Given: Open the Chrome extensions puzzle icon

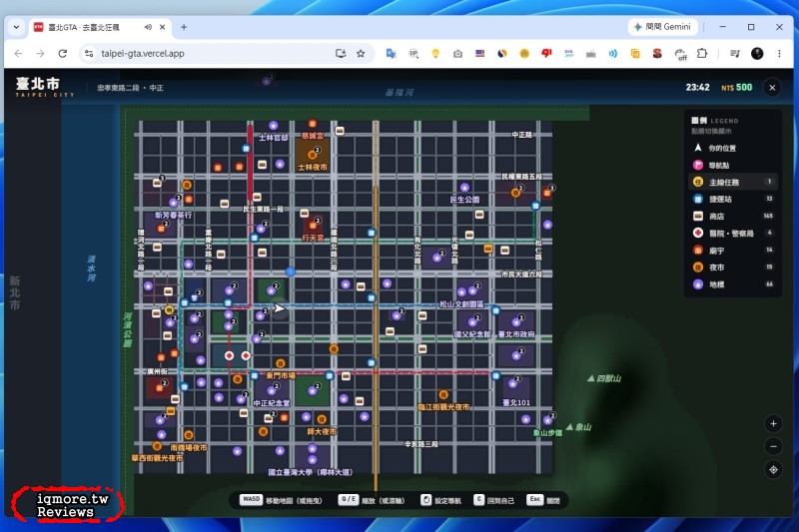Looking at the screenshot, I should pos(702,54).
